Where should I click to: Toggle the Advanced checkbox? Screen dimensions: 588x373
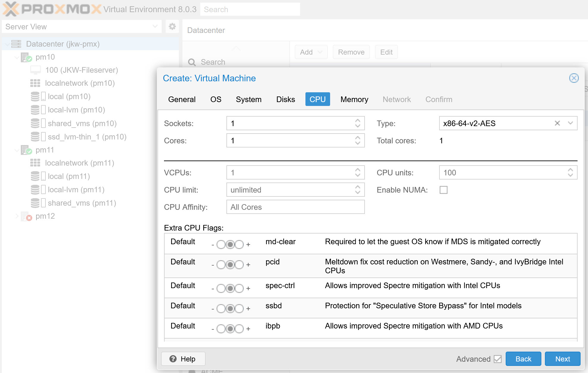click(498, 359)
